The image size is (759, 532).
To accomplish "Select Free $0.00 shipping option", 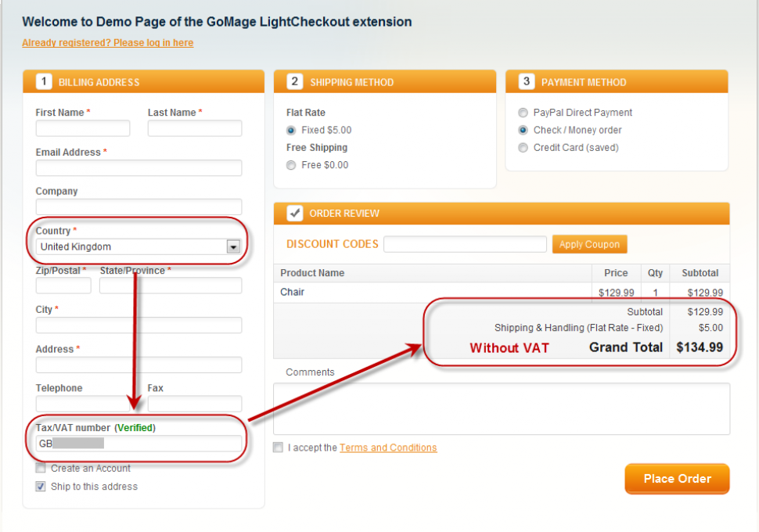I will 291,165.
